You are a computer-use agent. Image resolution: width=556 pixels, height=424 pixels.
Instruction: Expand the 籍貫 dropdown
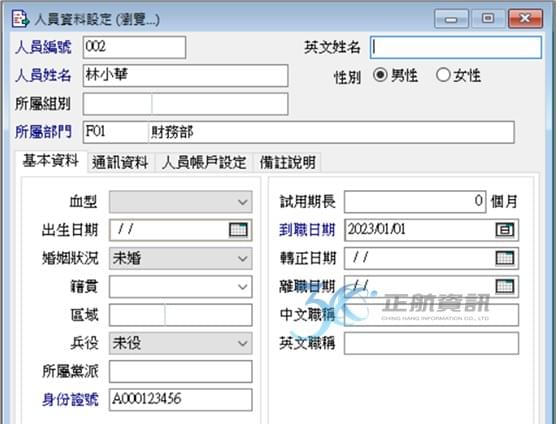coord(243,286)
